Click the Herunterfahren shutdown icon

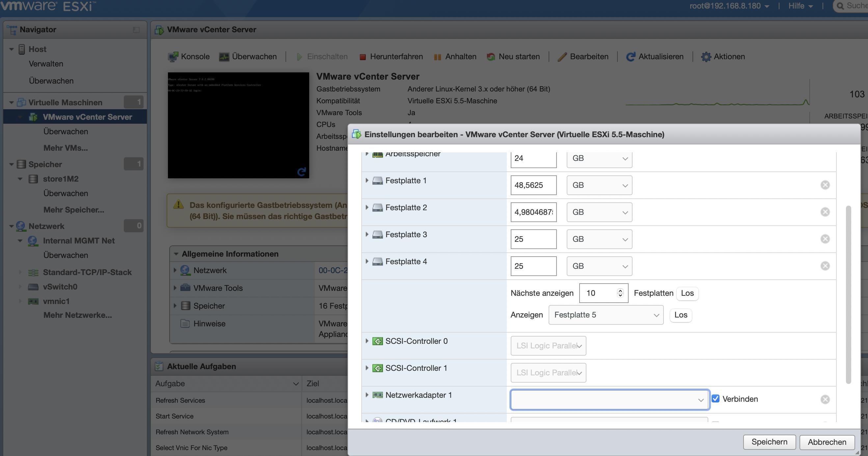pyautogui.click(x=363, y=56)
